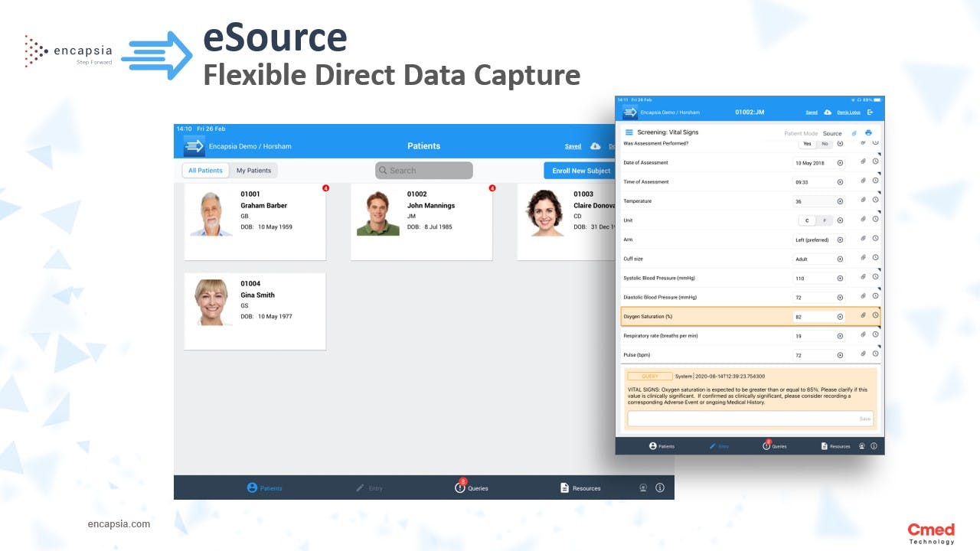Click the cloud icon in the Patients window header
The image size is (980, 551).
pyautogui.click(x=596, y=146)
